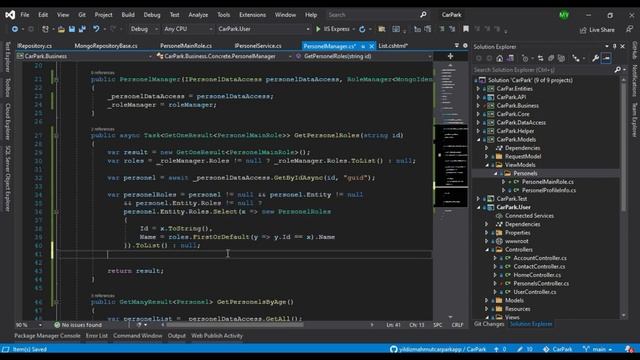
Task: Open the Extensions menu
Action: point(252,15)
